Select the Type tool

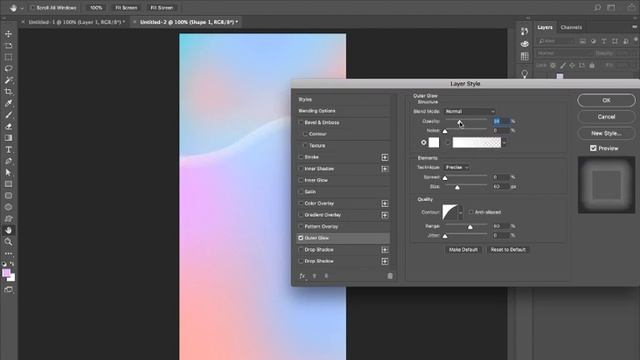(8, 150)
